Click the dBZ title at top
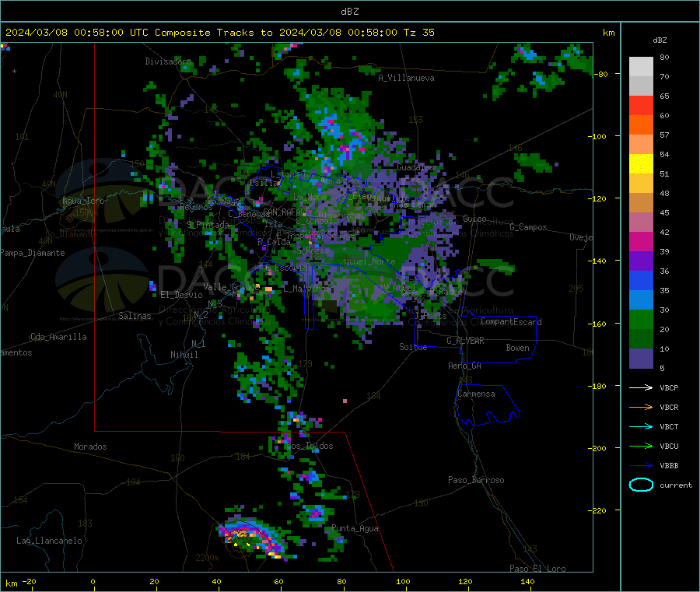This screenshot has width=700, height=592. [349, 12]
